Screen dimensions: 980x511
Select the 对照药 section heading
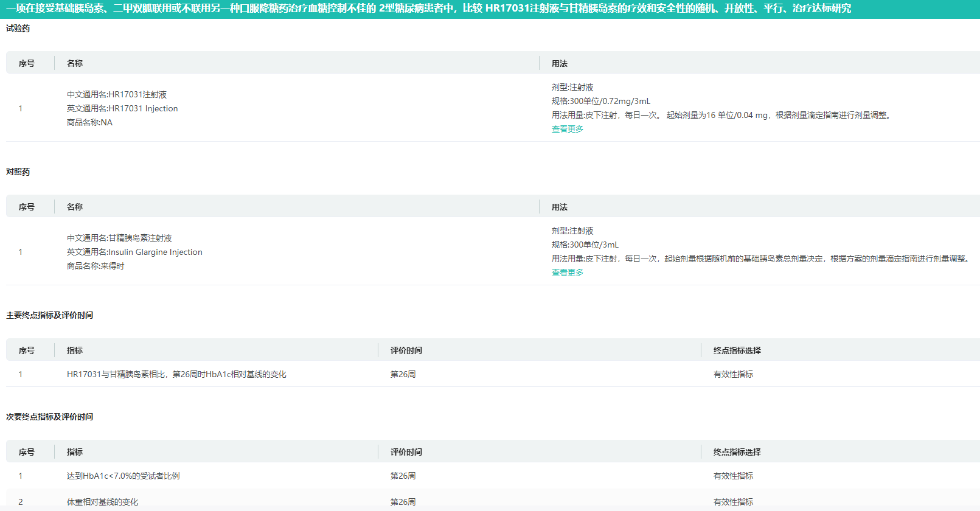pos(18,172)
